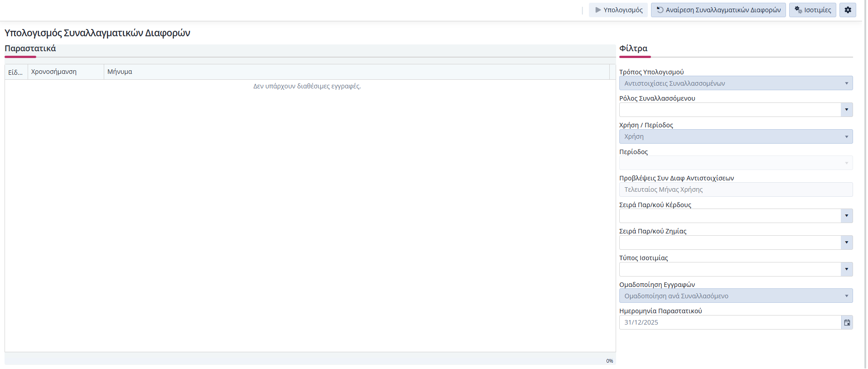Viewport: 868px width, 369px height.
Task: Expand the Τρόπος Υπολογισμού dropdown
Action: [x=735, y=83]
